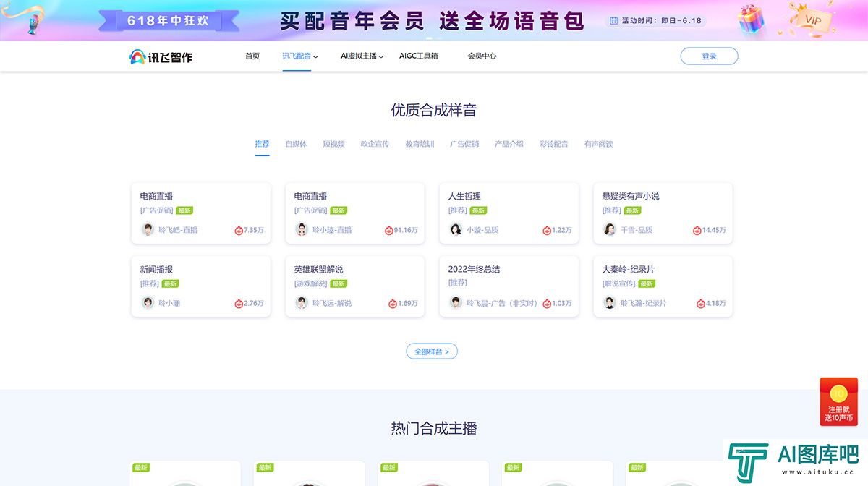Click the flame icon beside 1.69万
This screenshot has height=486, width=868.
click(393, 303)
